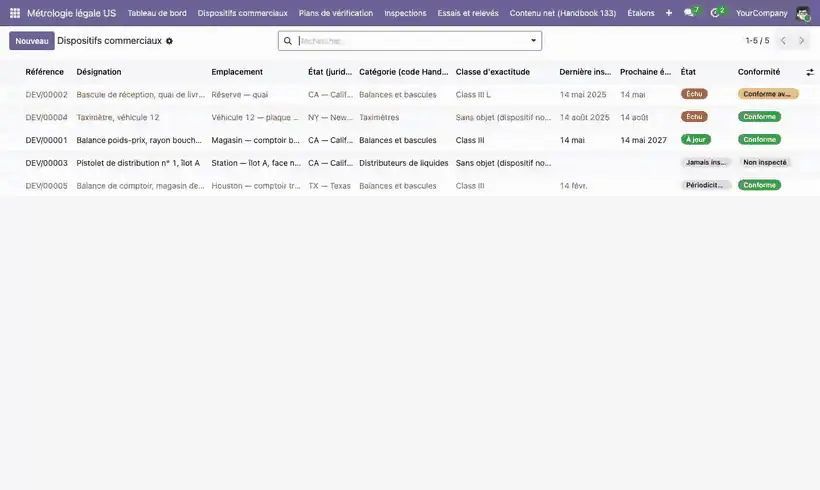Click the 'TX — Texas' cell

tap(329, 186)
